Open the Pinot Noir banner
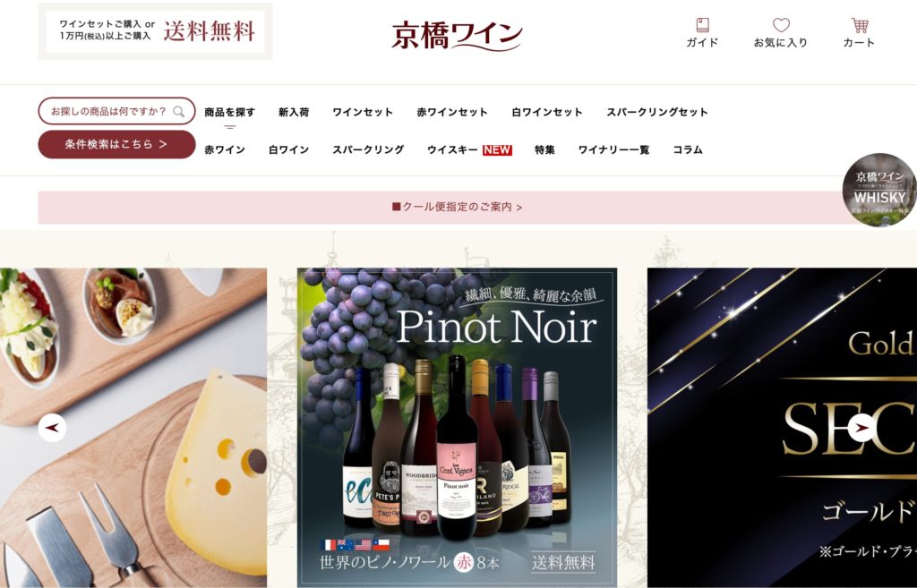 point(457,428)
